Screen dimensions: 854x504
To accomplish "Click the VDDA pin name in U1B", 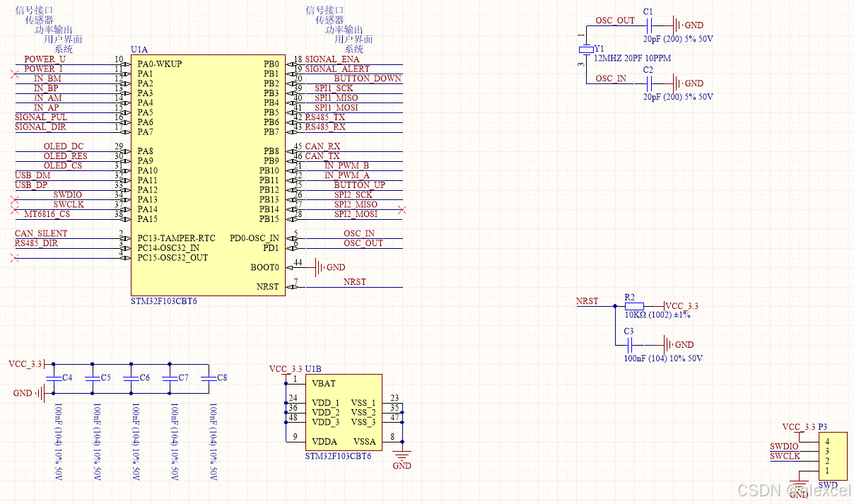I will (324, 442).
